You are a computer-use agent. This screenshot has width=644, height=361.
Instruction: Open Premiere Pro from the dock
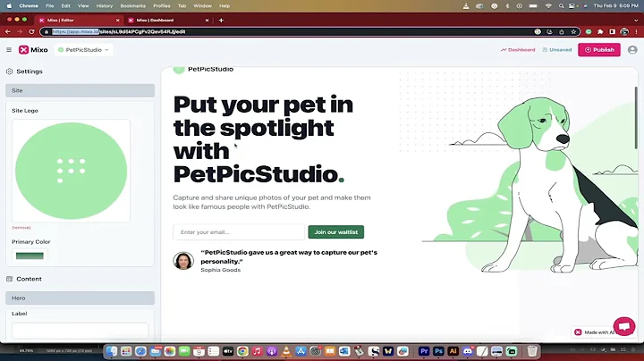[x=424, y=351]
